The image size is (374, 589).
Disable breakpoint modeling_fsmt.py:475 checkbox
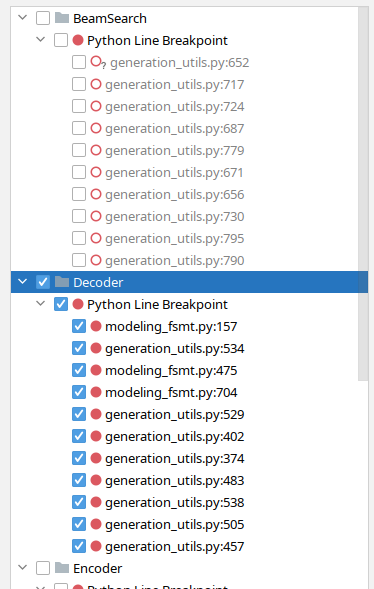[79, 370]
